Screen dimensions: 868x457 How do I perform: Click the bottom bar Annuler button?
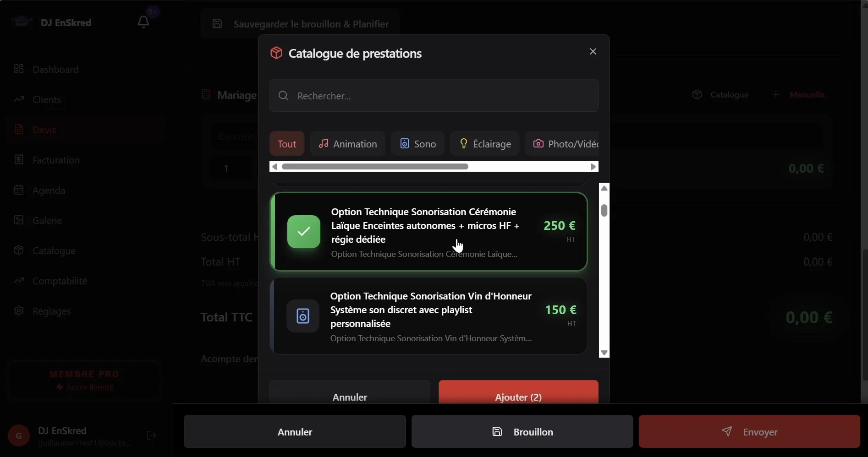295,431
